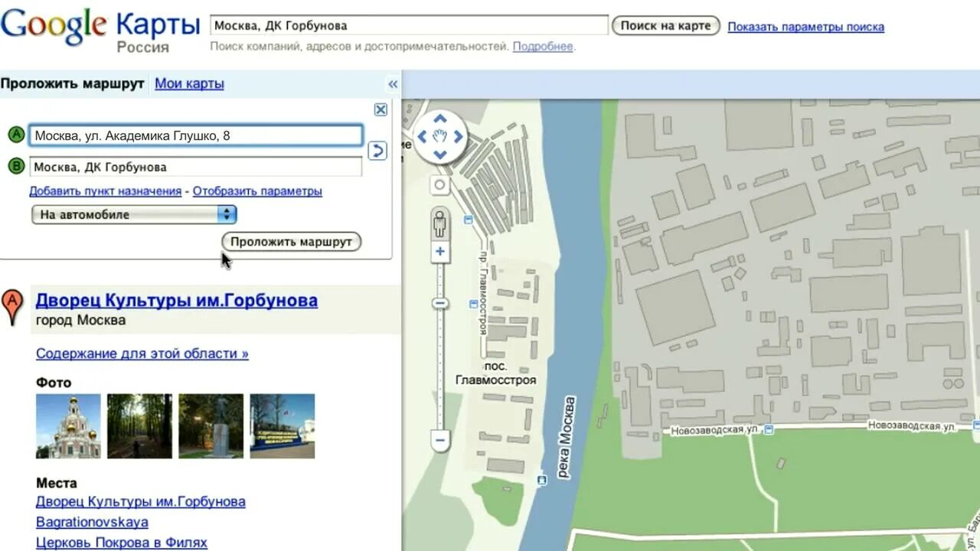
Task: Click the Google Карты logo
Action: pos(100,30)
